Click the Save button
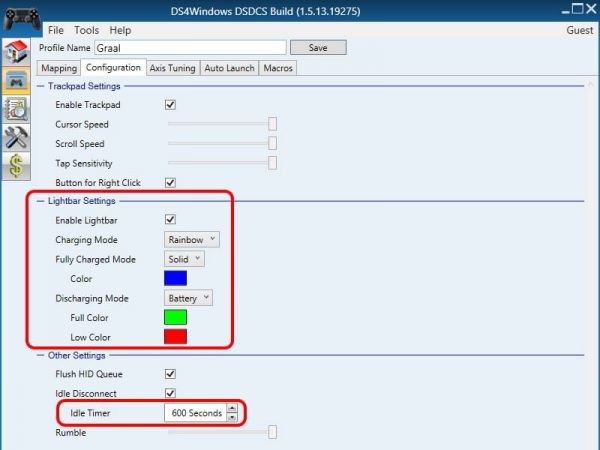 pyautogui.click(x=318, y=47)
